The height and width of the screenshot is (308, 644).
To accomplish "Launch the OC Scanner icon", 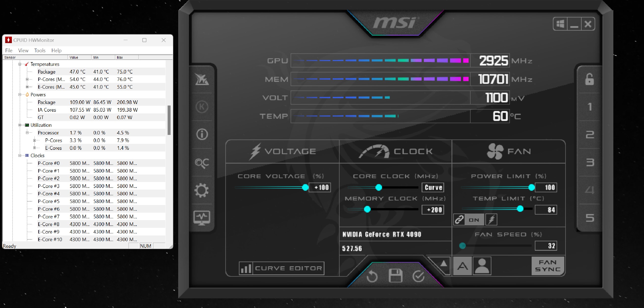I will (x=202, y=163).
